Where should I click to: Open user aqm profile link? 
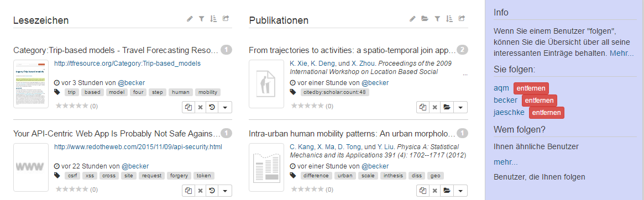(x=501, y=88)
